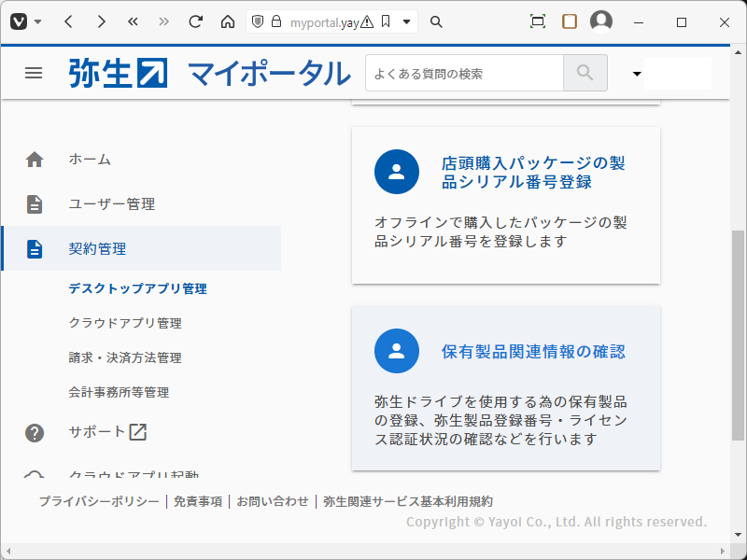The height and width of the screenshot is (560, 747).
Task: Open 店頭購入パッケージの製品シリアル番号登録 link
Action: click(x=533, y=173)
